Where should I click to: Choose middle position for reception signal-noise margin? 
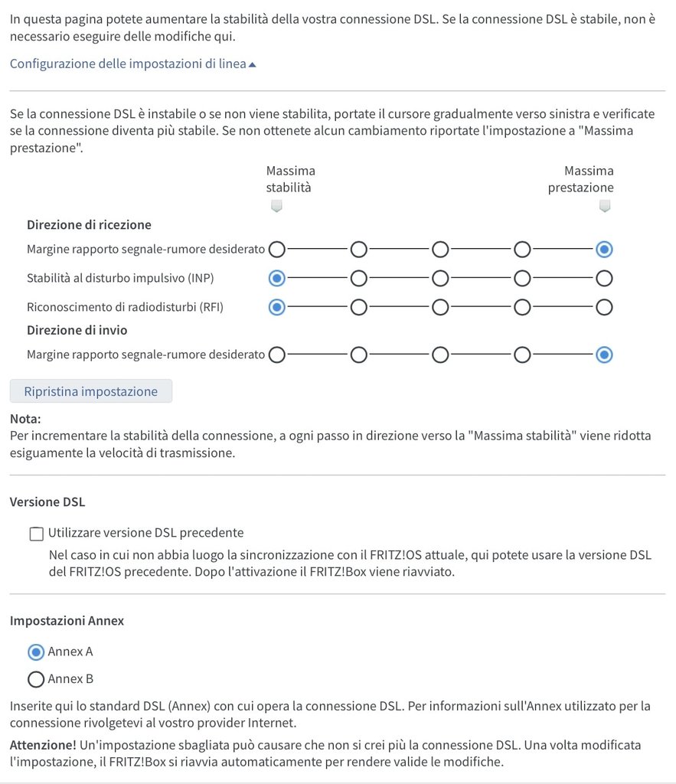click(440, 250)
